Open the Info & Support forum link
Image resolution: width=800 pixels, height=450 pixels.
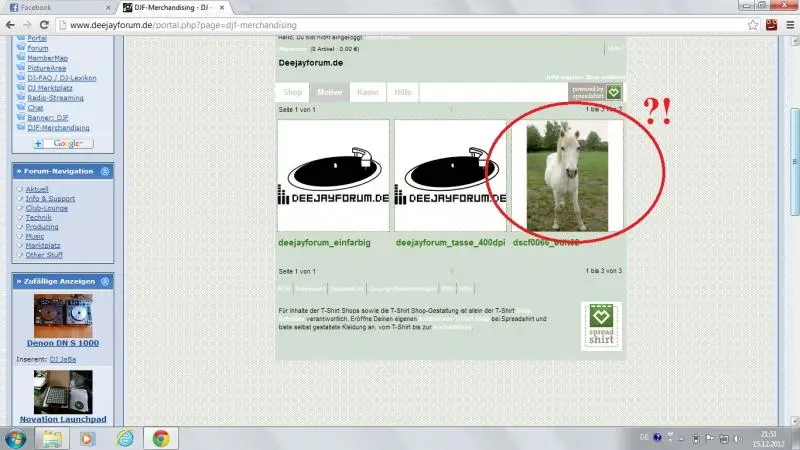coord(50,198)
